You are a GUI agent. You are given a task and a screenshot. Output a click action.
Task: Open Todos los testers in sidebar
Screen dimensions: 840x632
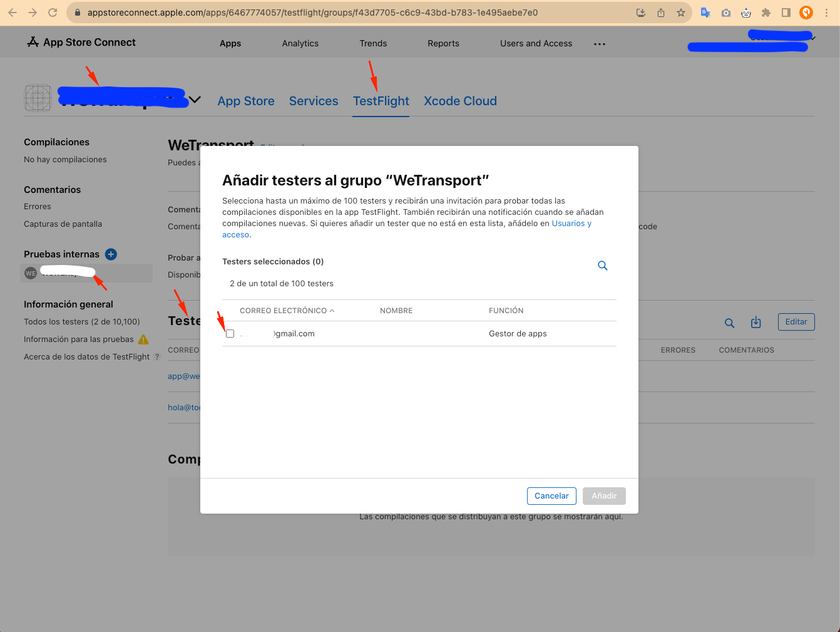pyautogui.click(x=82, y=322)
